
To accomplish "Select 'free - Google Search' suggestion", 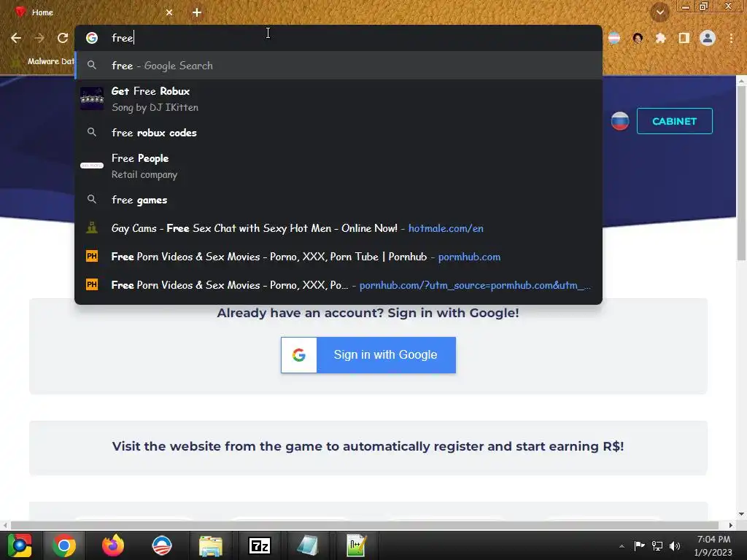I will [x=338, y=65].
